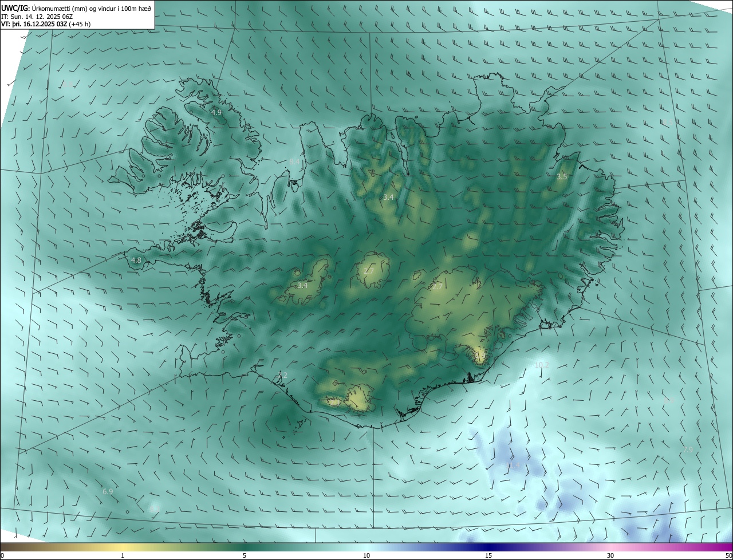
Task: Click the '3.5' value label on the map
Action: (x=562, y=177)
